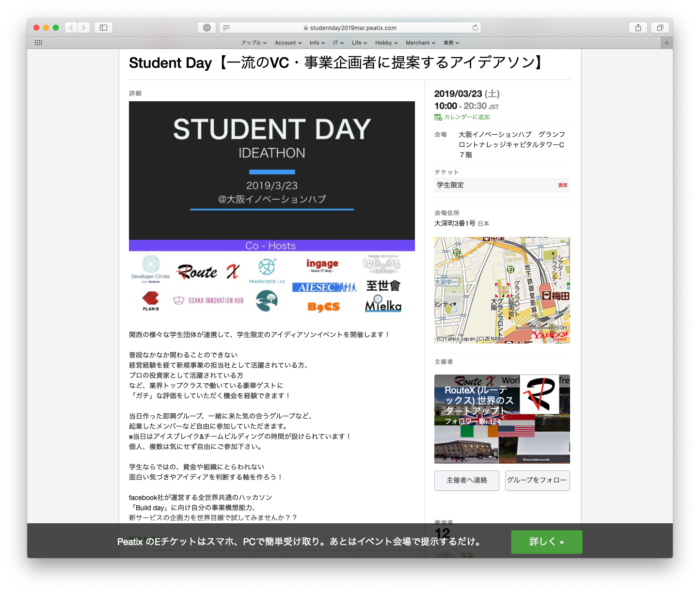Click the sentence starting 関西の様々な学生団体が連携して

pyautogui.click(x=259, y=335)
